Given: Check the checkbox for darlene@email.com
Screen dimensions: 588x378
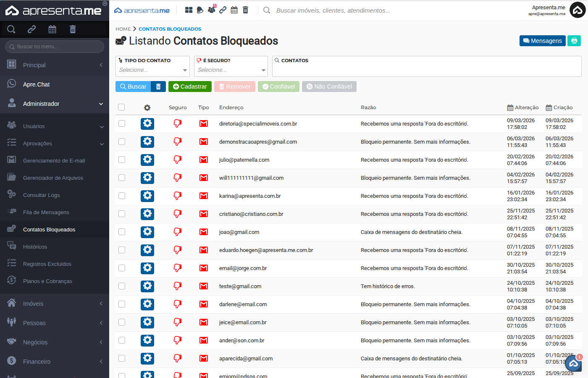Looking at the screenshot, I should (x=121, y=304).
